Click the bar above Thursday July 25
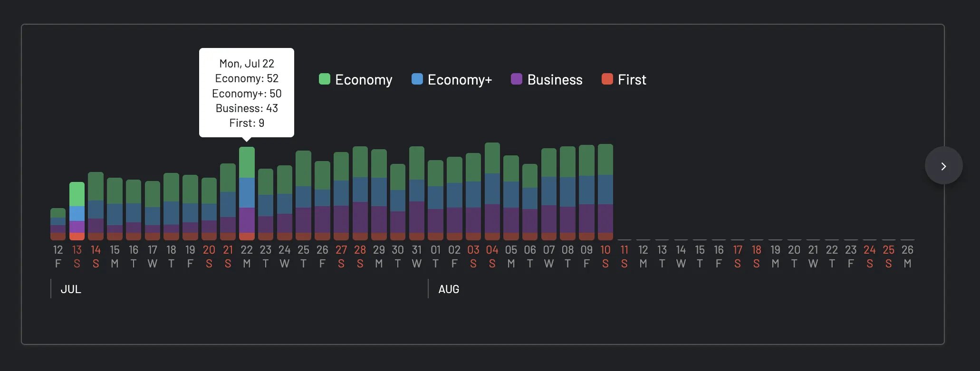The width and height of the screenshot is (980, 371). [x=303, y=195]
